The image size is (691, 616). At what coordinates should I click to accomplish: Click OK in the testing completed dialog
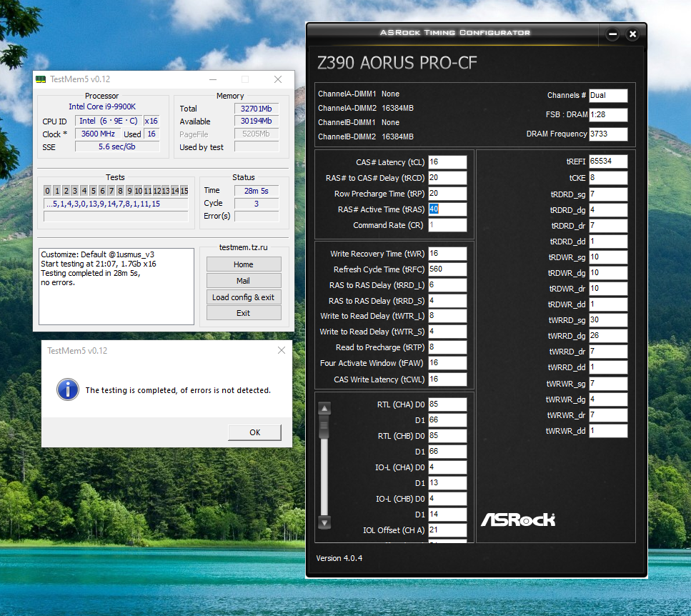tap(254, 432)
